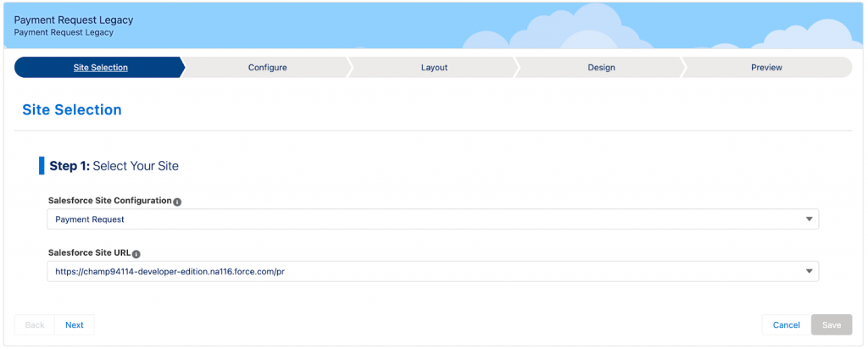
Task: Click the 'Step 1: Select Your Site' heading
Action: [114, 165]
